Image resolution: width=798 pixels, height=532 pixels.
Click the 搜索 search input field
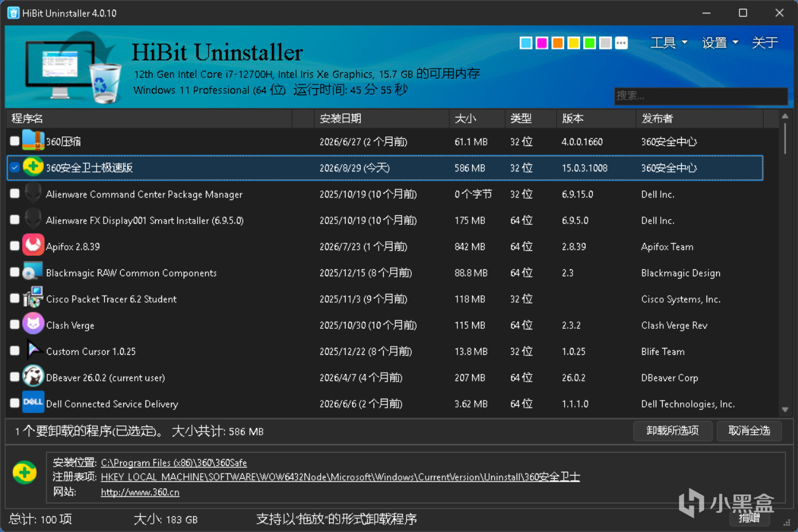pos(701,96)
